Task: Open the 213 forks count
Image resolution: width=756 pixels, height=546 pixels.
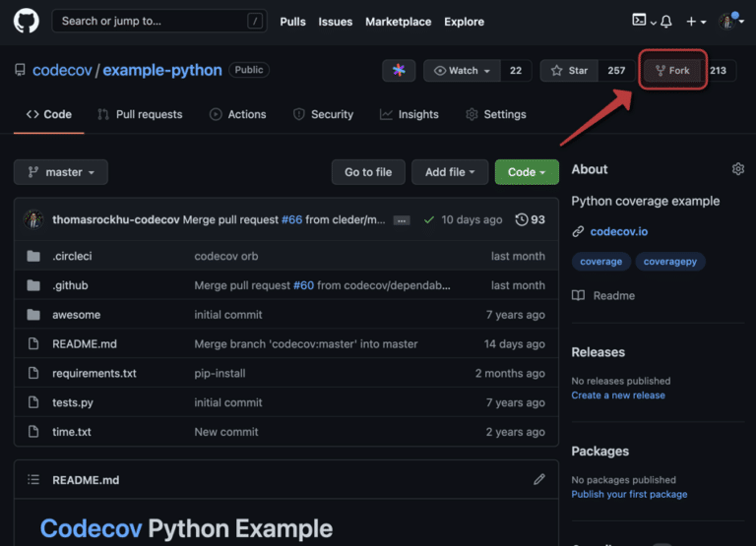Action: [x=718, y=71]
